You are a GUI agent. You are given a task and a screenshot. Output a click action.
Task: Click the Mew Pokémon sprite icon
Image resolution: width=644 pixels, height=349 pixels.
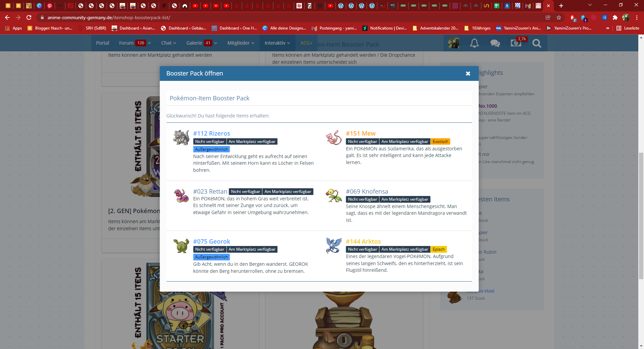click(x=334, y=137)
